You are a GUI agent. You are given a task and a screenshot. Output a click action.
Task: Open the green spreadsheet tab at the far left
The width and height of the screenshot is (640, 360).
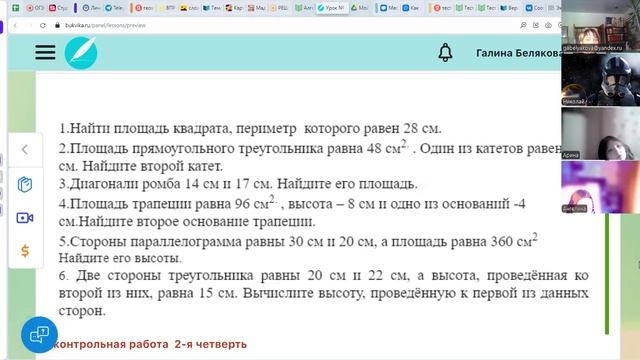(x=16, y=8)
